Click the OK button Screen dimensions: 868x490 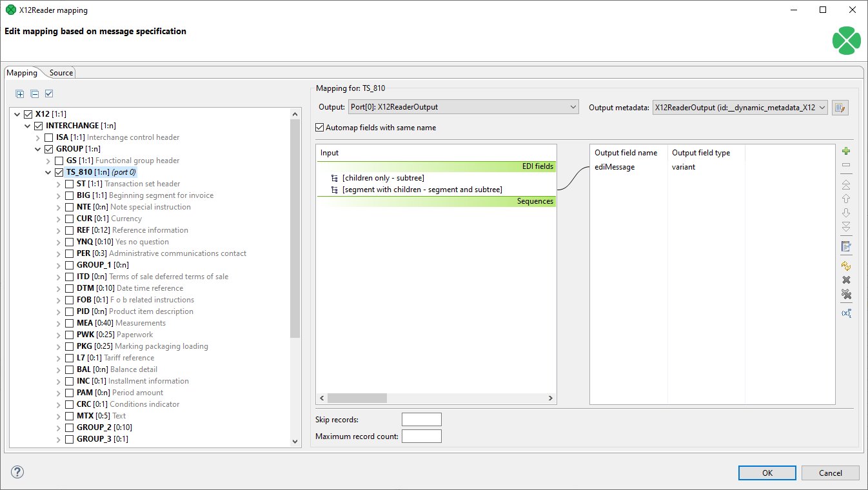[x=767, y=473]
